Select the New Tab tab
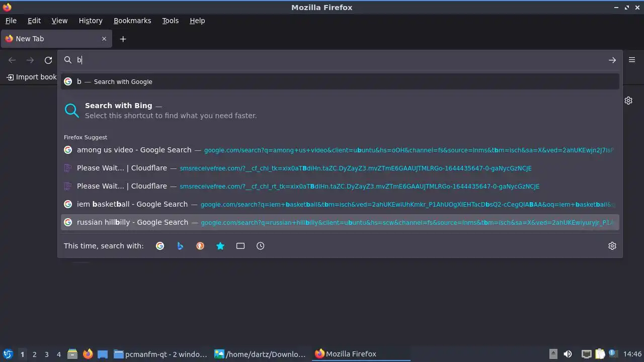 pyautogui.click(x=56, y=39)
